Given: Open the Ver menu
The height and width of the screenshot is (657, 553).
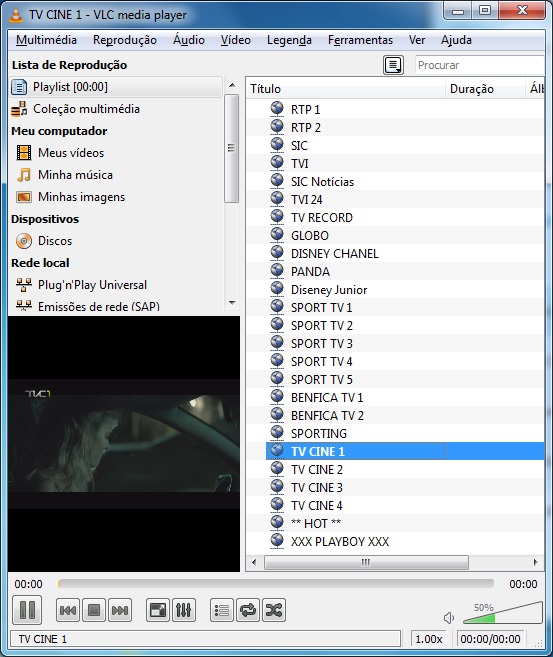Looking at the screenshot, I should point(417,40).
